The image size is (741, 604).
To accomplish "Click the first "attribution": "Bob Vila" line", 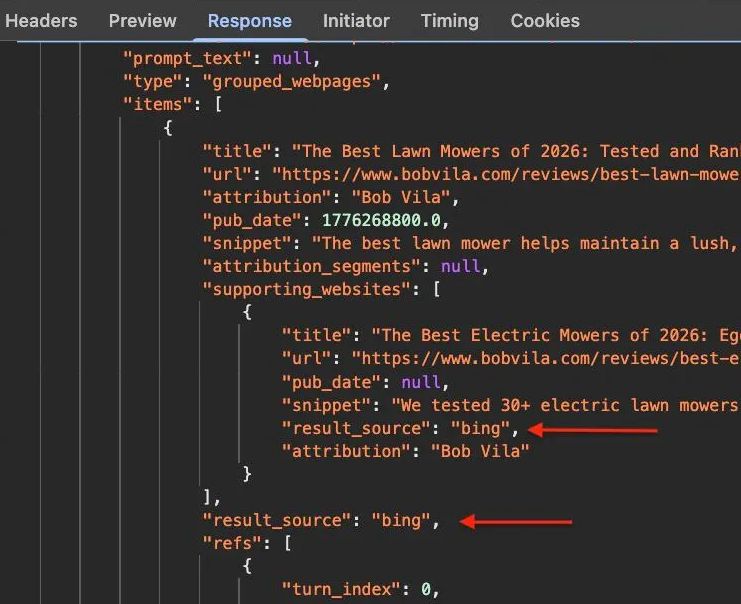I will pos(330,197).
